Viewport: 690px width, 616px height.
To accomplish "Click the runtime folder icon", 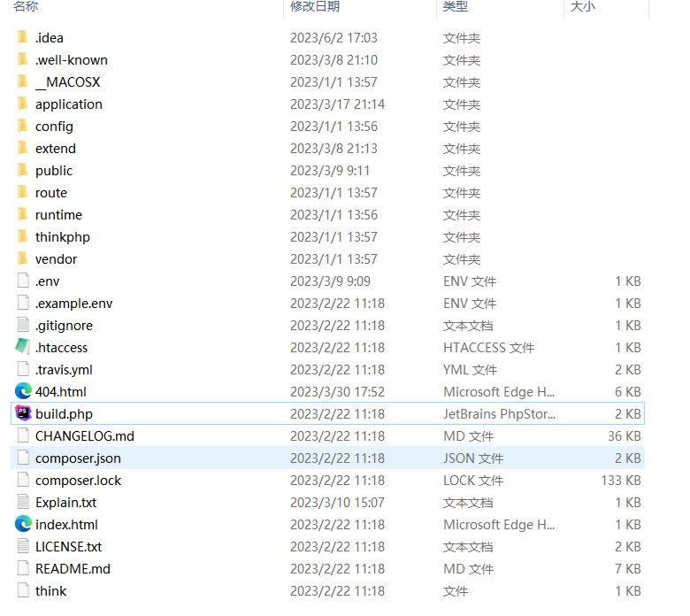I will coord(23,214).
